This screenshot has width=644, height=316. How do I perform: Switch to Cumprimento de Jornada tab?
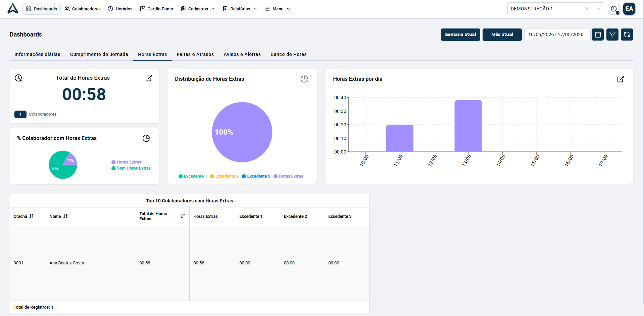coord(99,54)
